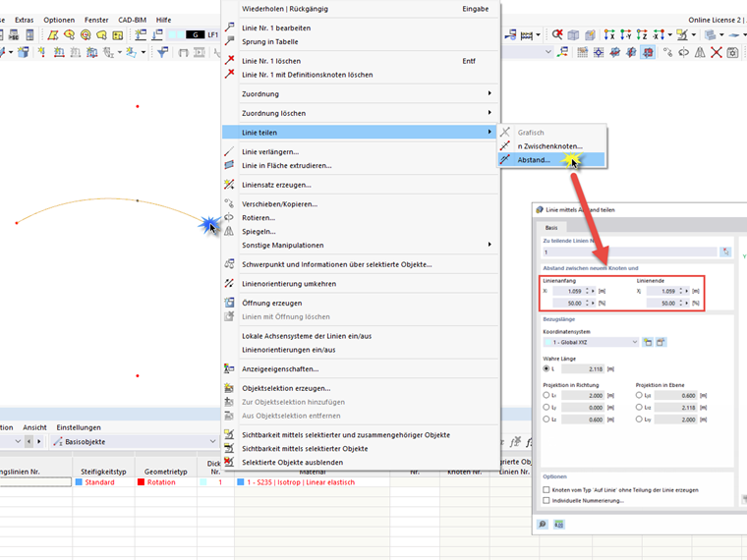The image size is (747, 560).
Task: Select the Lz projection radio button
Action: [x=546, y=420]
